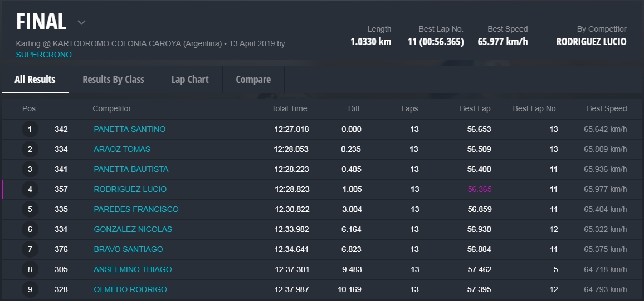Click the position 4 circle badge
644x301 pixels.
click(30, 190)
